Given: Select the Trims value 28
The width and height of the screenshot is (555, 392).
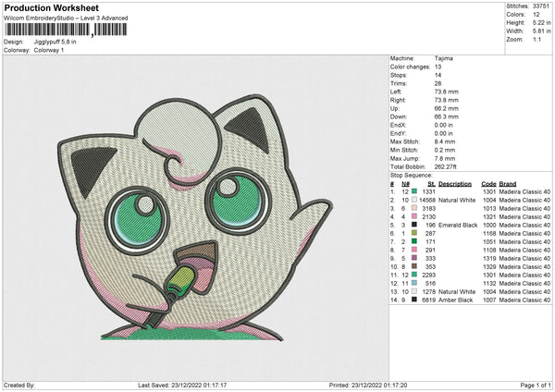Looking at the screenshot, I should tap(438, 83).
